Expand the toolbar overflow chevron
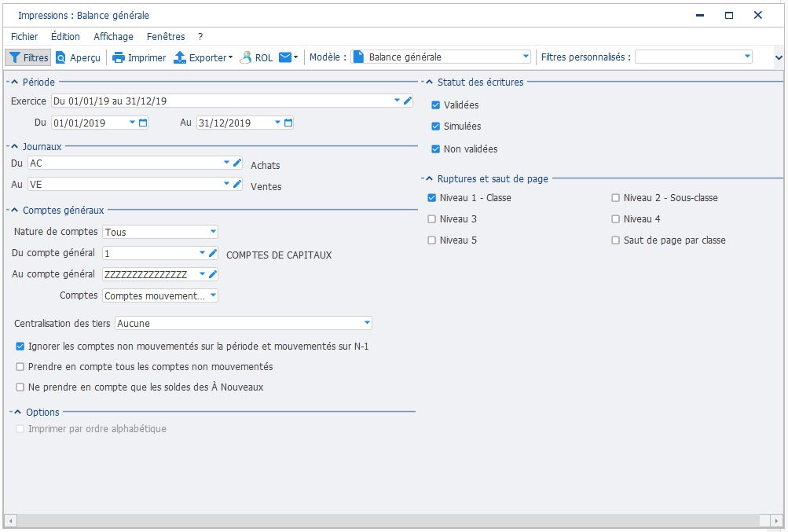 click(x=779, y=57)
